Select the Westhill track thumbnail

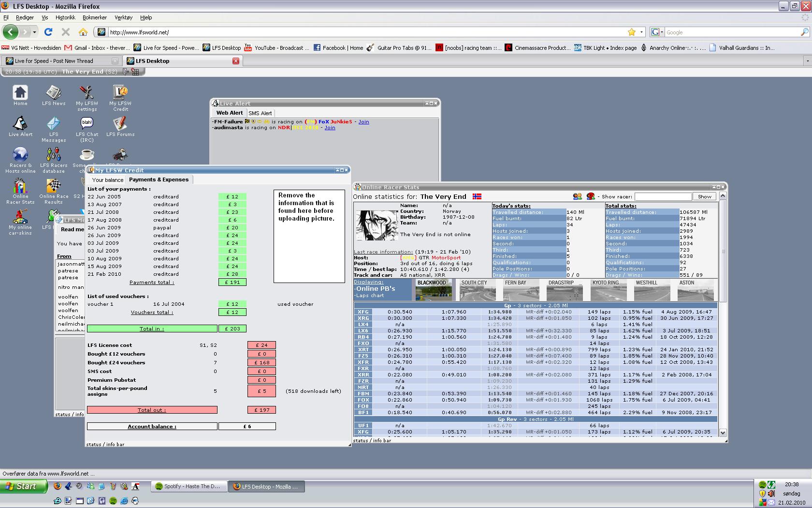(652, 290)
